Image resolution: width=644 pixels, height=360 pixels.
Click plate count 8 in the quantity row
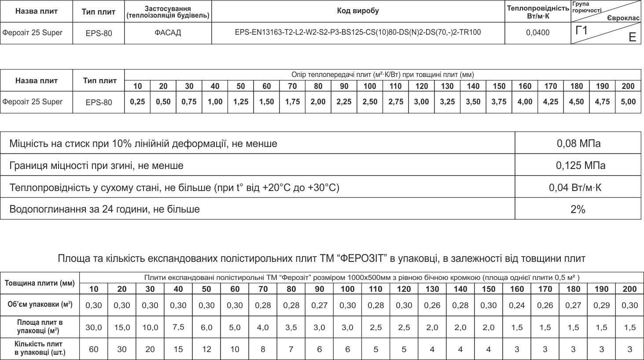click(263, 349)
